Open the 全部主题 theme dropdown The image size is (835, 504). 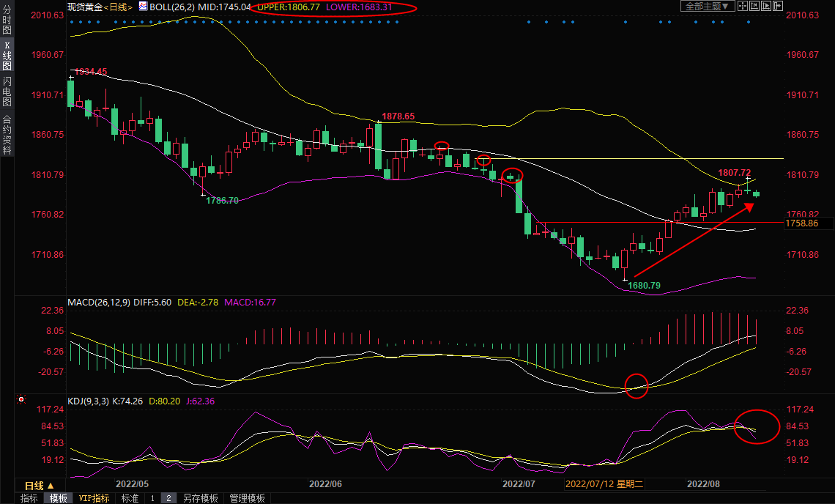coord(707,6)
